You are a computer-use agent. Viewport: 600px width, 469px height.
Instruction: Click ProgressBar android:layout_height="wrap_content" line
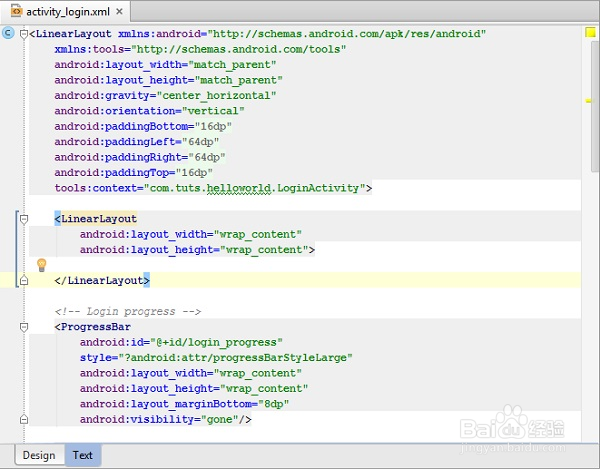coord(194,389)
